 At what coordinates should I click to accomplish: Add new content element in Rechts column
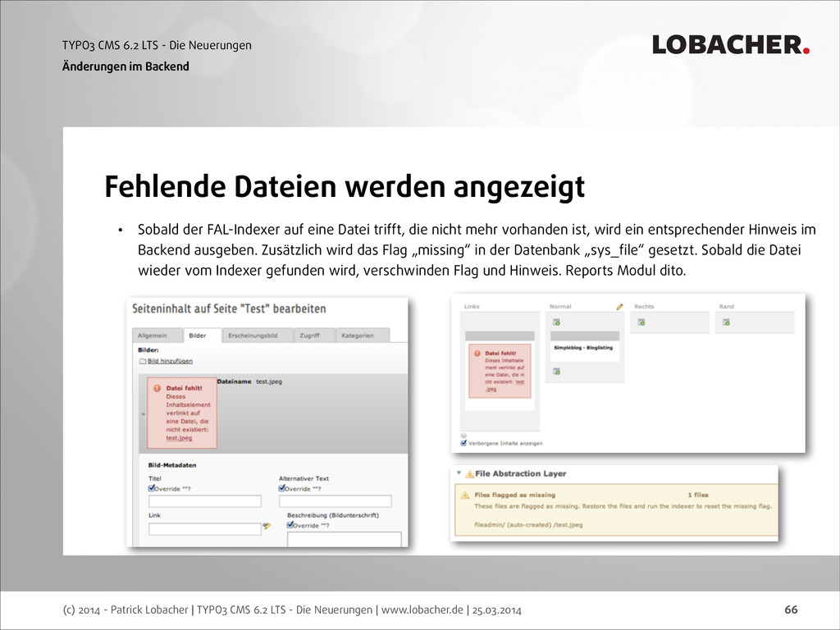click(x=641, y=322)
